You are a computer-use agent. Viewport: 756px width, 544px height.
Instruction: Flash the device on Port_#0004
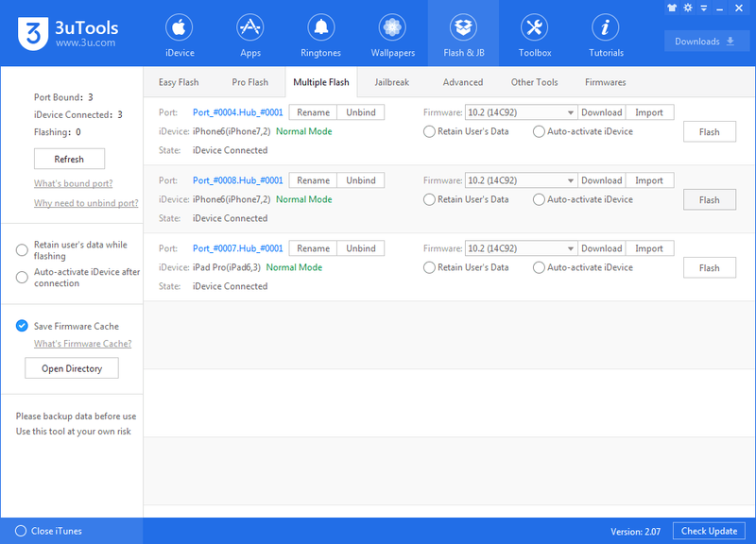point(710,132)
